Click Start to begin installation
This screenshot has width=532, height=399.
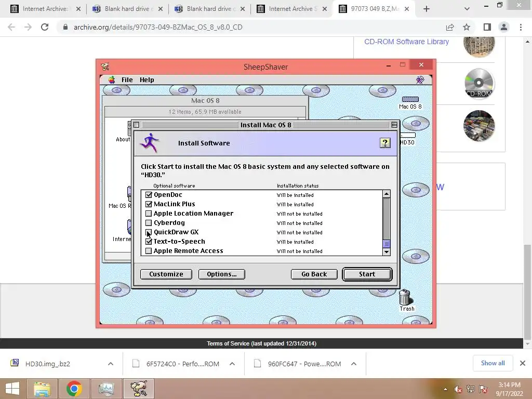367,274
